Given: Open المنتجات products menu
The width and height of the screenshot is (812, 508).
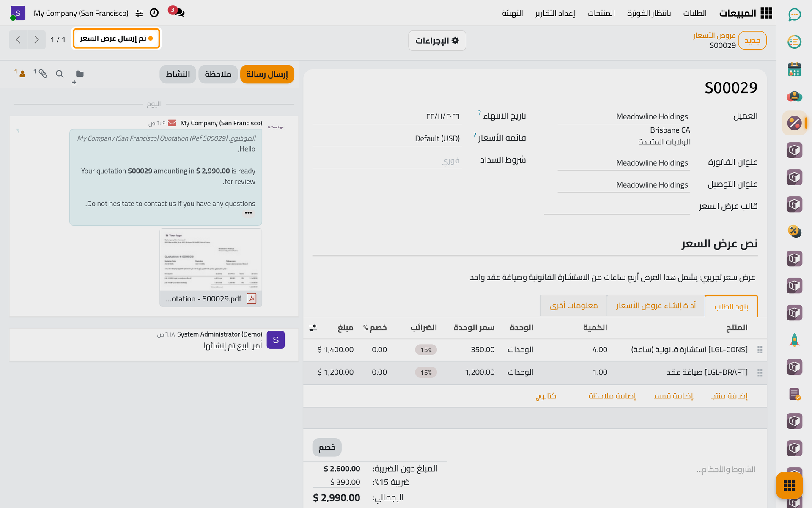Looking at the screenshot, I should tap(601, 13).
